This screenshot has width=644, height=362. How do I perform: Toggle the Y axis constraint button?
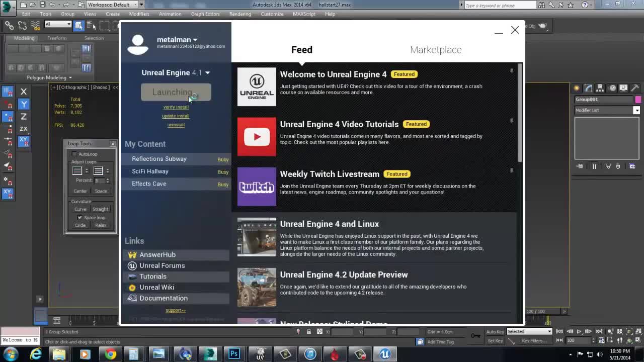pyautogui.click(x=24, y=104)
